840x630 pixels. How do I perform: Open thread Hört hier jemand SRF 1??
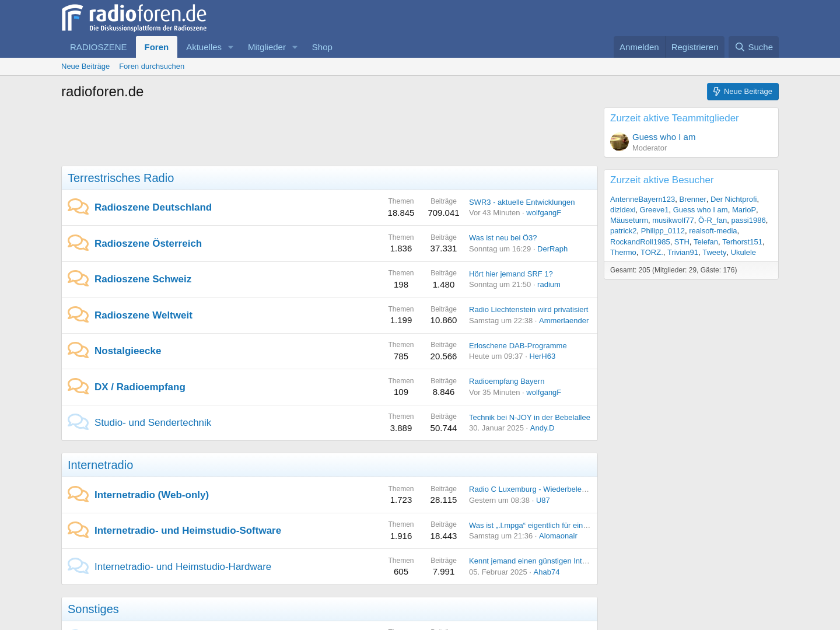coord(510,274)
